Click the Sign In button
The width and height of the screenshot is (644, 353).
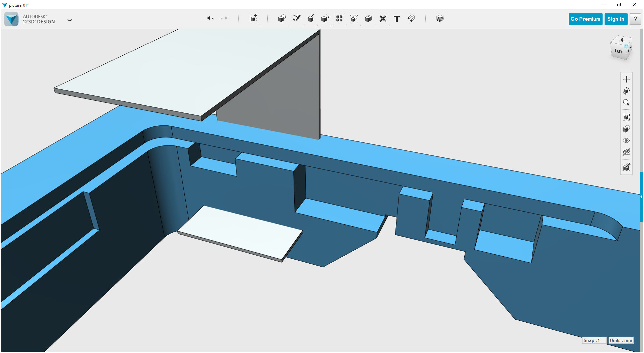point(616,19)
